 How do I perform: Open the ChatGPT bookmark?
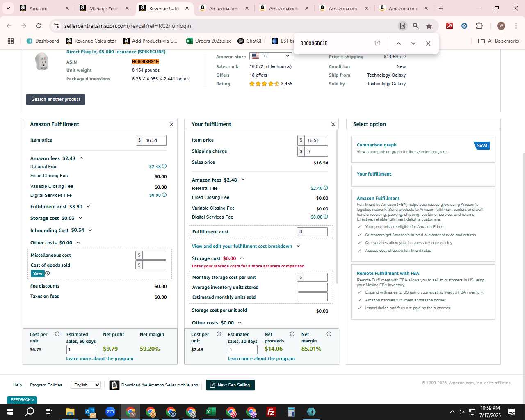click(x=251, y=41)
